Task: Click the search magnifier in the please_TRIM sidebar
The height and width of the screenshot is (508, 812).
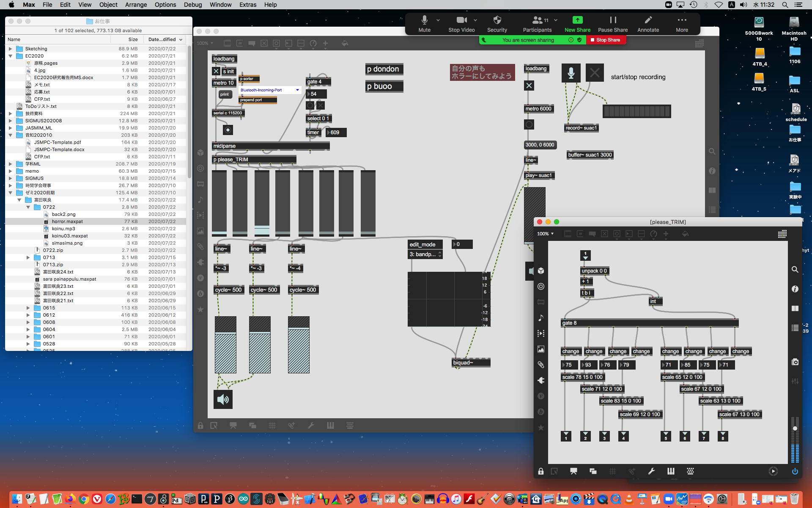Action: [x=795, y=269]
